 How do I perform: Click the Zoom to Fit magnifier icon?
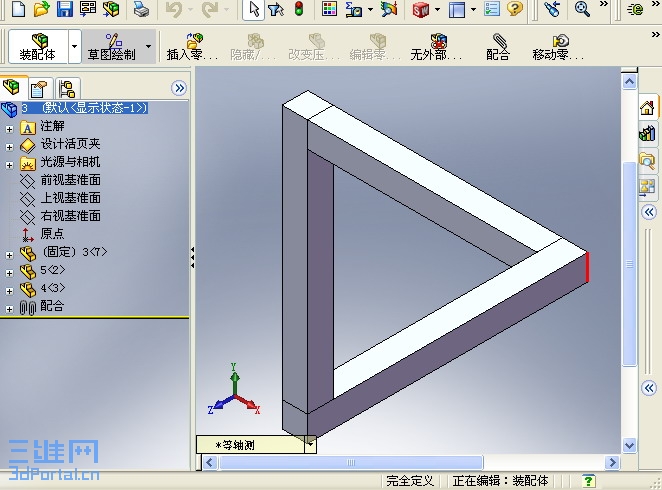(x=582, y=8)
